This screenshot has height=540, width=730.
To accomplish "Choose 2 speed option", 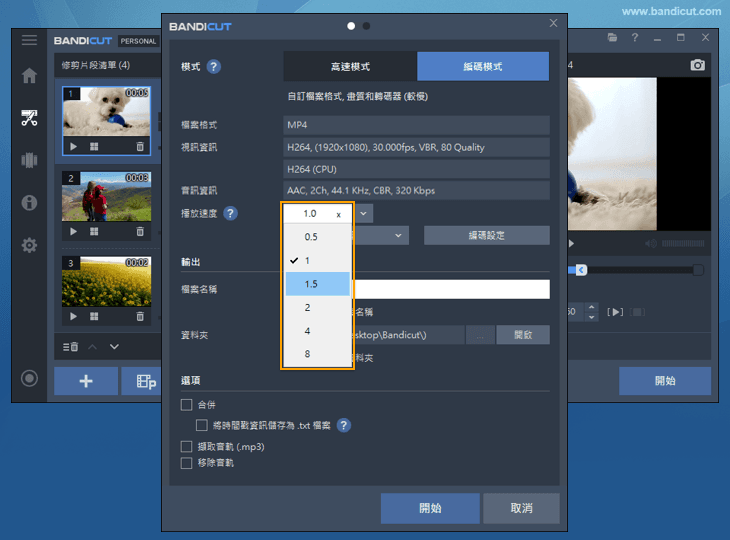I will pos(318,307).
